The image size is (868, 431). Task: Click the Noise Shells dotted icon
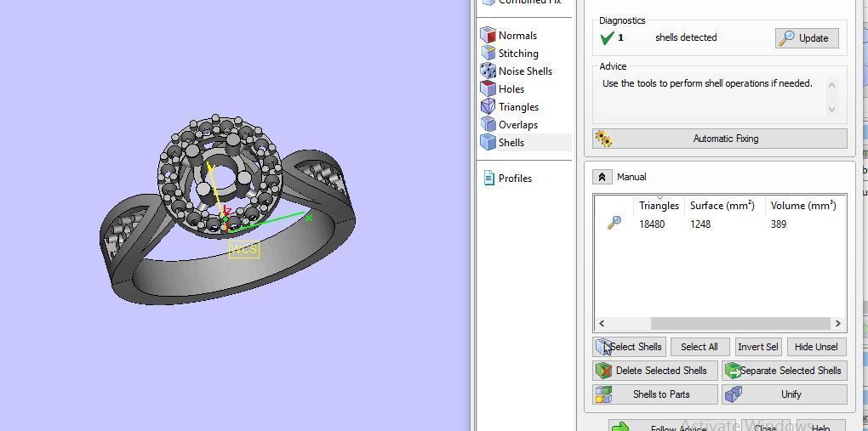coord(488,71)
